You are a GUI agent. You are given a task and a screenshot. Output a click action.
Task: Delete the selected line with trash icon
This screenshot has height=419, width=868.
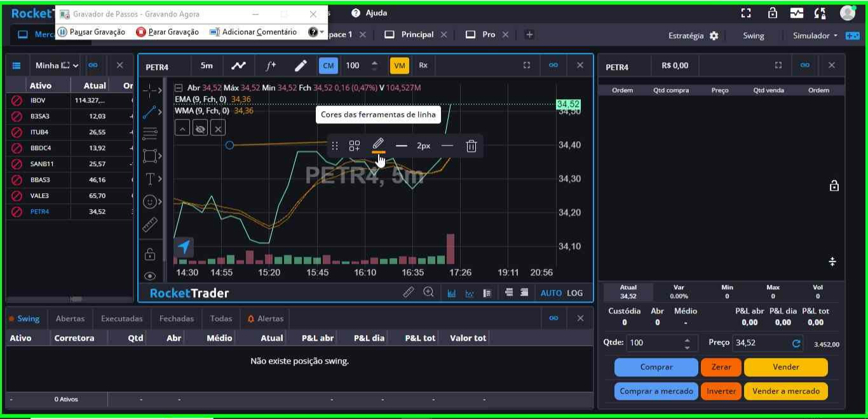tap(471, 146)
